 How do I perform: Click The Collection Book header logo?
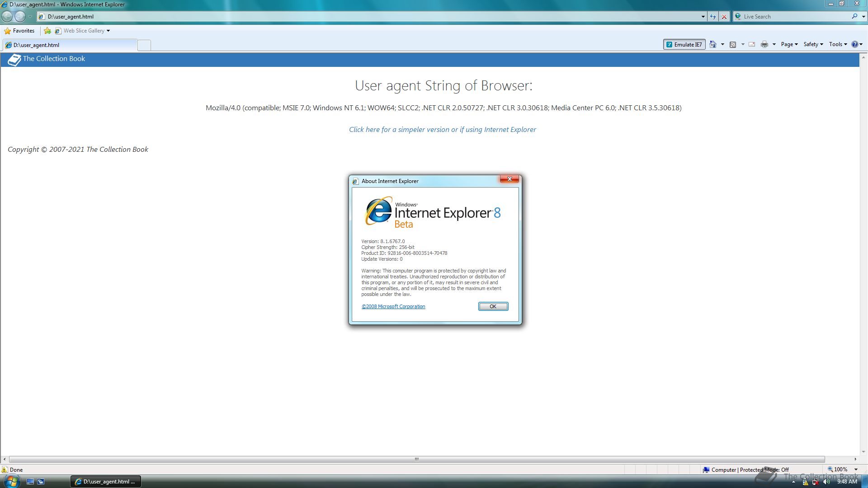click(x=47, y=59)
